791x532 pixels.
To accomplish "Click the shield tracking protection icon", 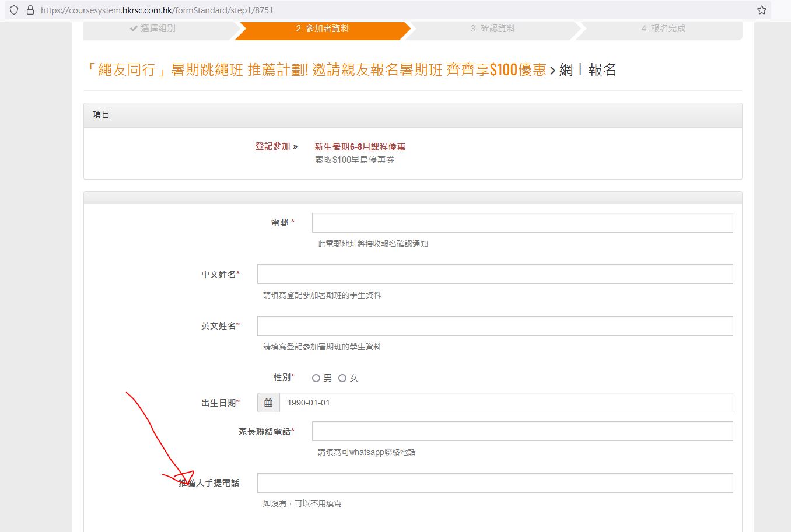I will pos(14,10).
